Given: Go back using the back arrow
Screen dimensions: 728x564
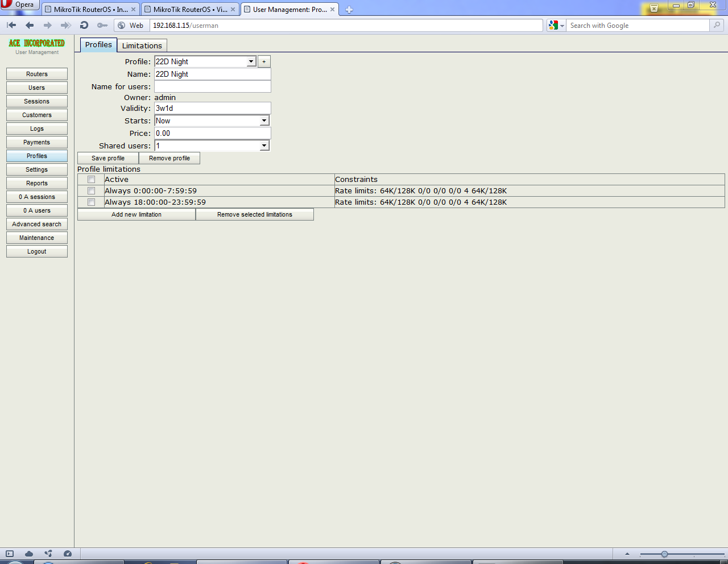Looking at the screenshot, I should point(30,25).
